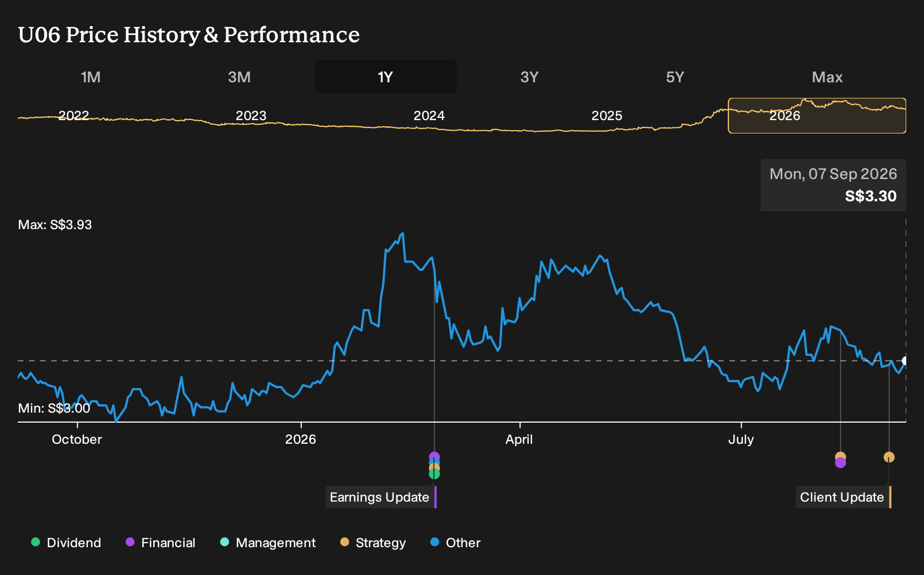Click the Min: S$3.00 label
The width and height of the screenshot is (924, 575).
[x=54, y=408]
